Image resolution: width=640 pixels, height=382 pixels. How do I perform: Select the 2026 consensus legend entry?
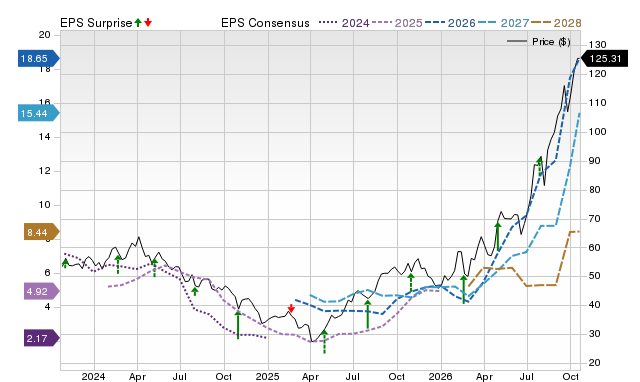[x=450, y=23]
